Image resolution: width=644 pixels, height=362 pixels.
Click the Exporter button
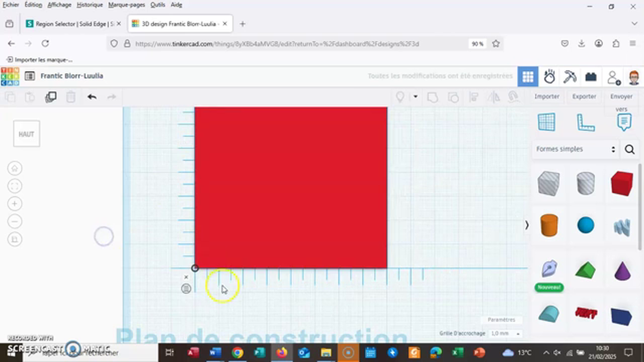584,97
